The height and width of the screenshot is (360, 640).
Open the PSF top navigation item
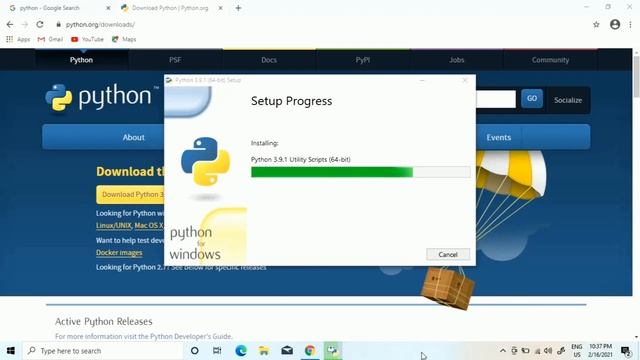[175, 60]
